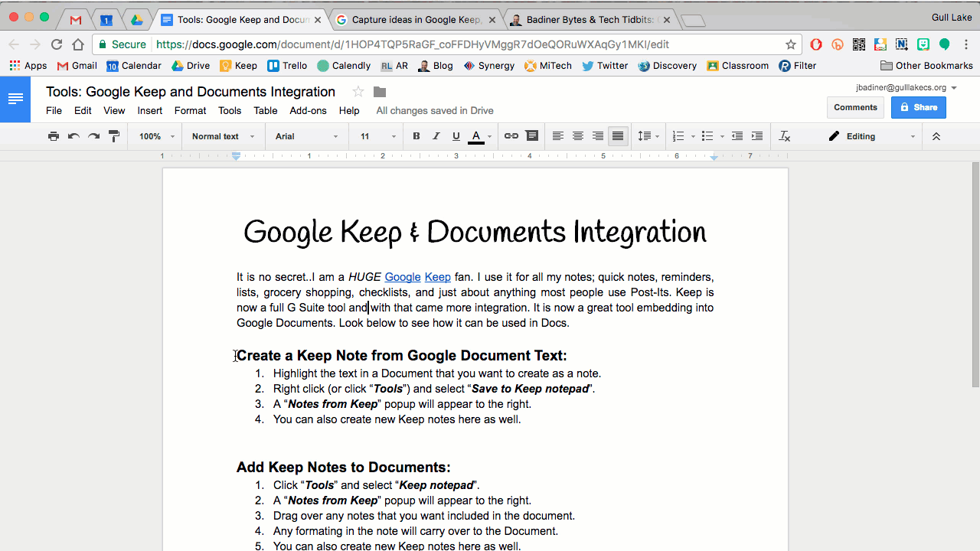Click the left indent marker on ruler
Screen dimensions: 980x551
[x=237, y=156]
